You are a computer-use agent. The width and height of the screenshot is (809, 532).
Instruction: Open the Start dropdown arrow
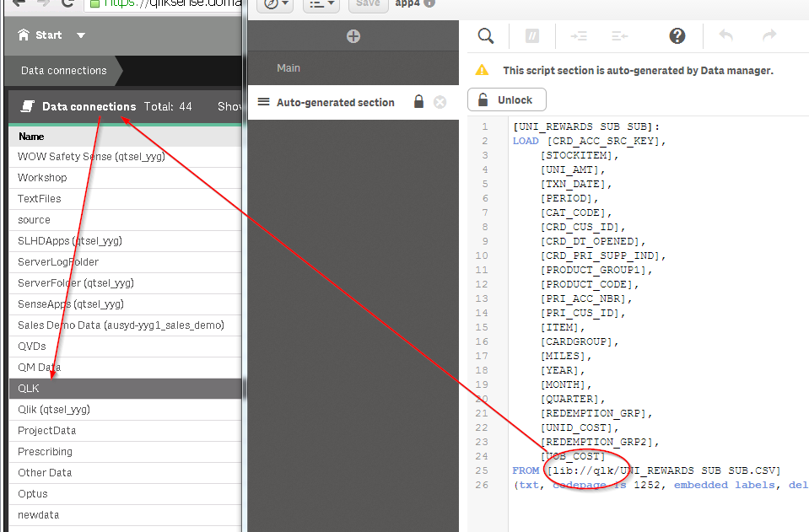tap(81, 35)
